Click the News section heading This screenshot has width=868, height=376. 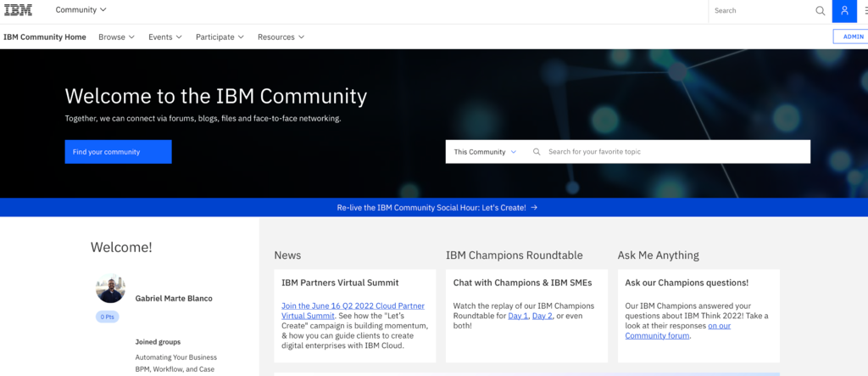click(287, 255)
